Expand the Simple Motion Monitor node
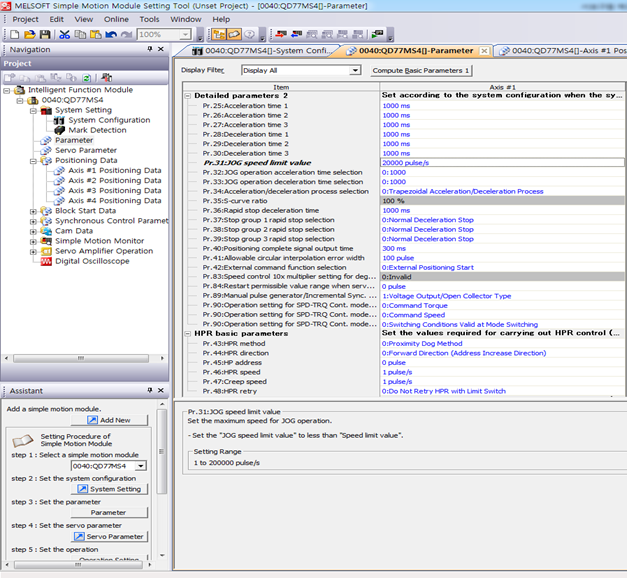 click(x=34, y=242)
